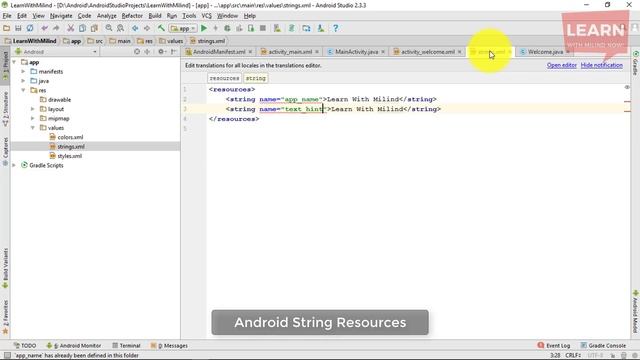Close the AndroidManifest.xml tab
The width and height of the screenshot is (640, 360).
click(250, 52)
